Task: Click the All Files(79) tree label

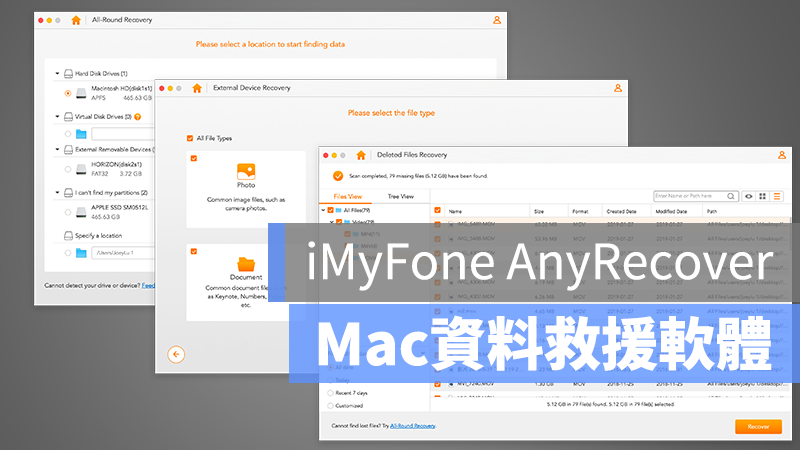Action: pos(357,210)
